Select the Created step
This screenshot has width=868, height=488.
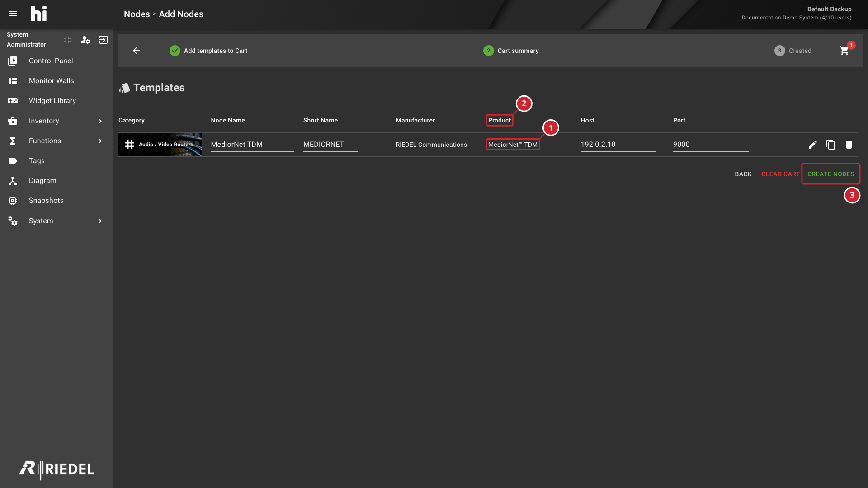pos(793,51)
